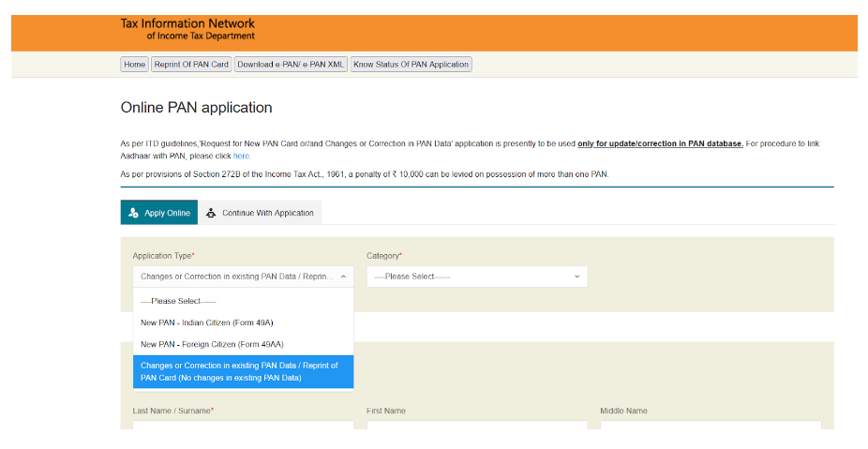Click the icon beside Continue With Application
868x449 pixels.
(211, 213)
